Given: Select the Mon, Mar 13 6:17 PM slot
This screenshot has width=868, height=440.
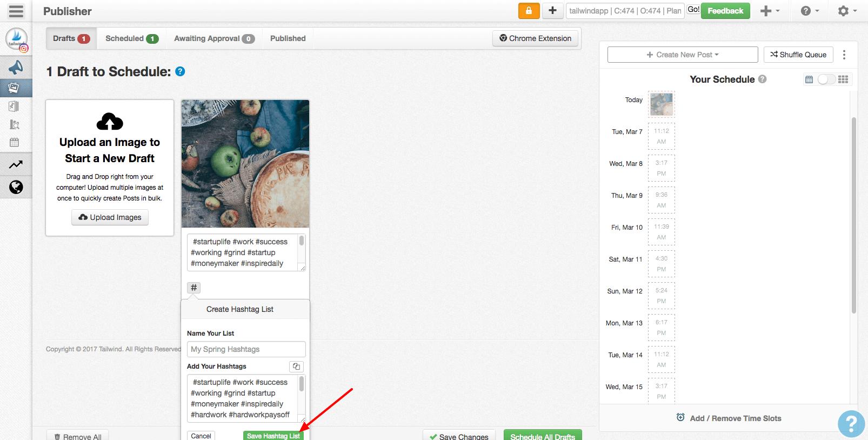Looking at the screenshot, I should [662, 328].
